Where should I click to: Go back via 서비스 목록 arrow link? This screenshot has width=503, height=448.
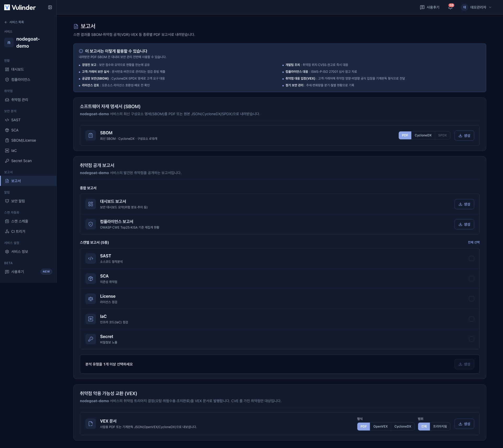[14, 22]
